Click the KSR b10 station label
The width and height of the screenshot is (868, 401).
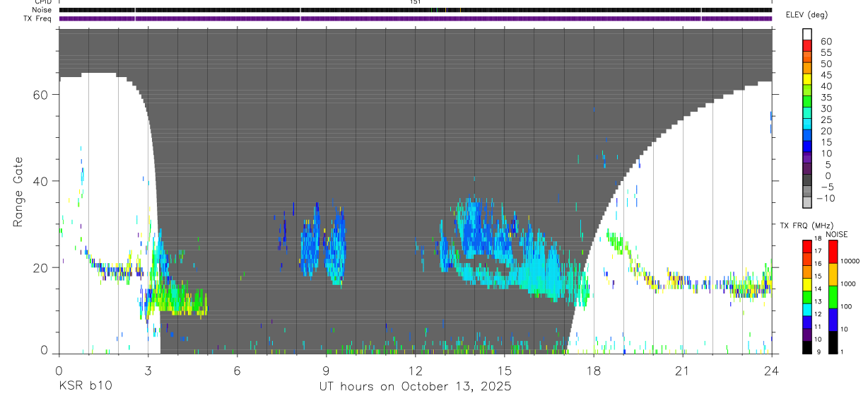85,387
